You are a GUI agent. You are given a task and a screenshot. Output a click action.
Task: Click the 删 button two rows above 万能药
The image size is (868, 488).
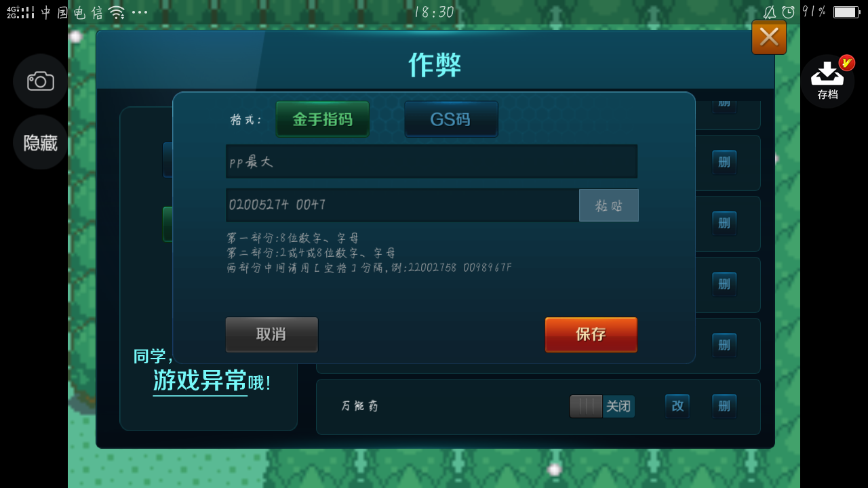(x=724, y=284)
